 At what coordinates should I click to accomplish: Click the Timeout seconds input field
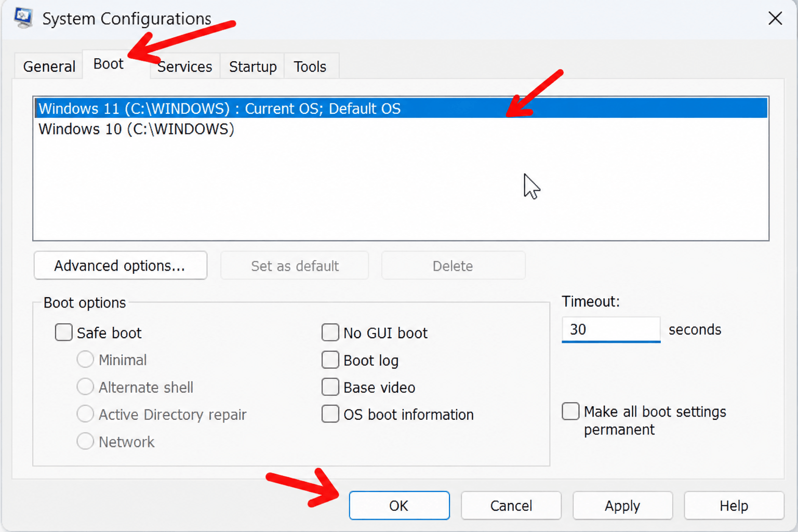tap(611, 329)
